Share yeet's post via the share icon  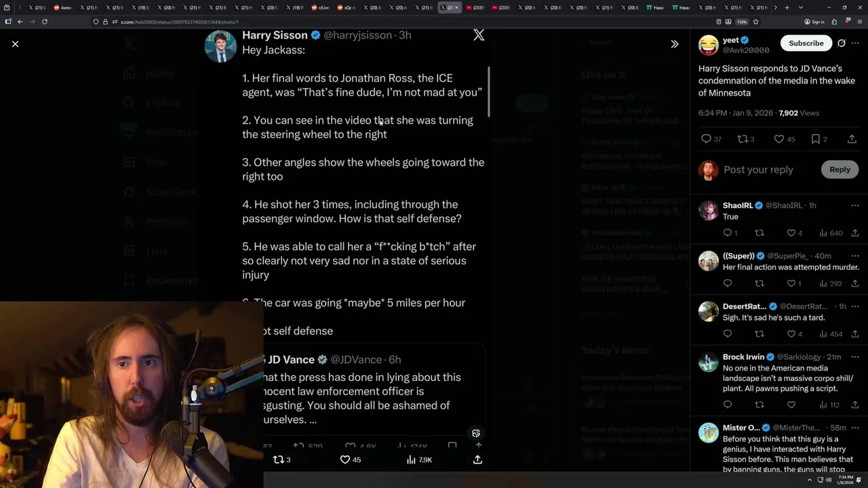pyautogui.click(x=852, y=139)
